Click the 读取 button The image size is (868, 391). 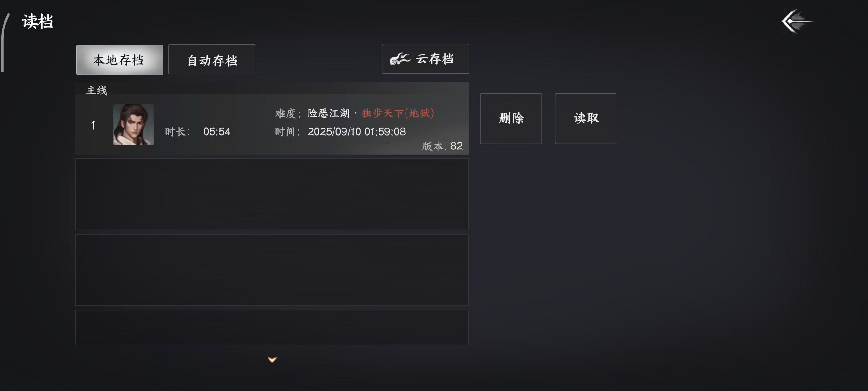coord(585,118)
